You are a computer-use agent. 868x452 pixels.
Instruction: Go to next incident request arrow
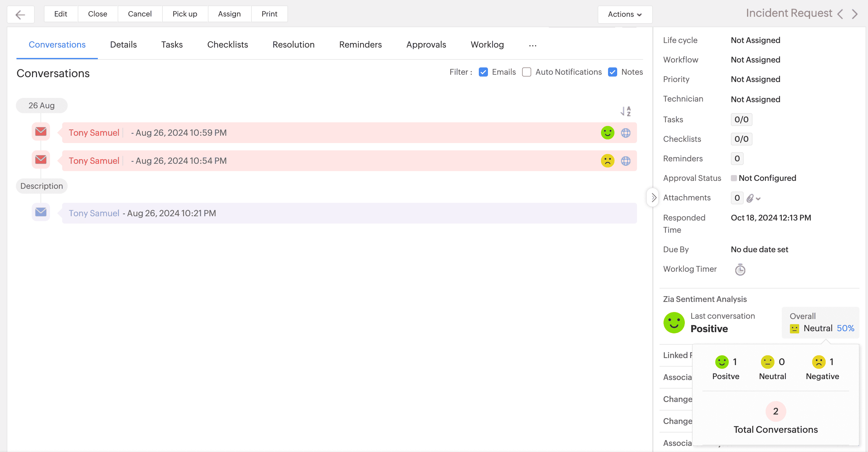point(855,14)
